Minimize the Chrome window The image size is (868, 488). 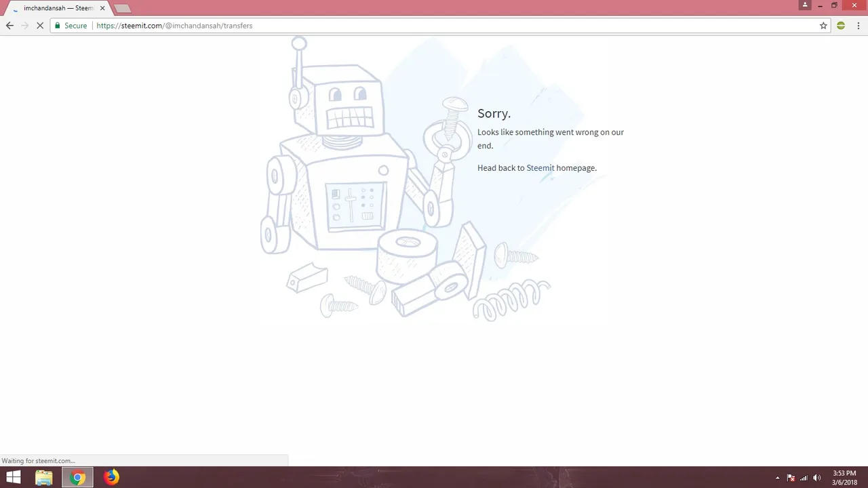point(820,5)
